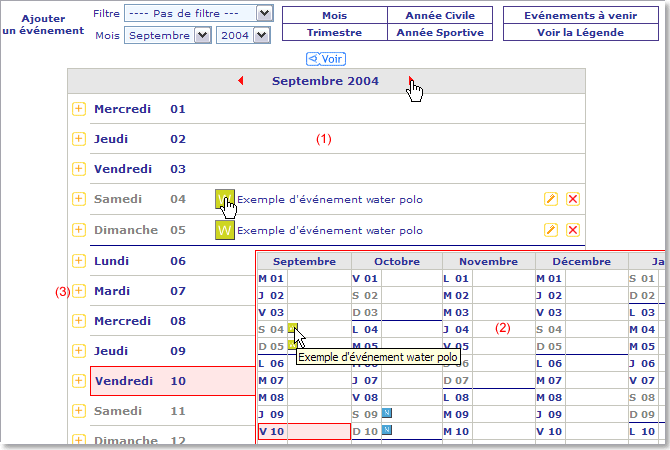
Task: Click Ajouter un événement link
Action: [43, 24]
